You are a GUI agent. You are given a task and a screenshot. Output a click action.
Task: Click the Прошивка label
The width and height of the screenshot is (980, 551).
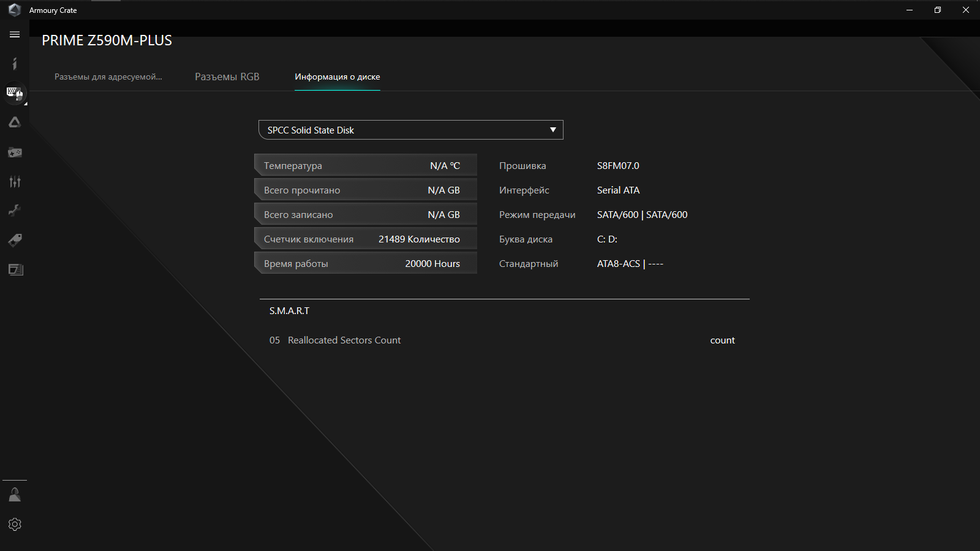522,165
